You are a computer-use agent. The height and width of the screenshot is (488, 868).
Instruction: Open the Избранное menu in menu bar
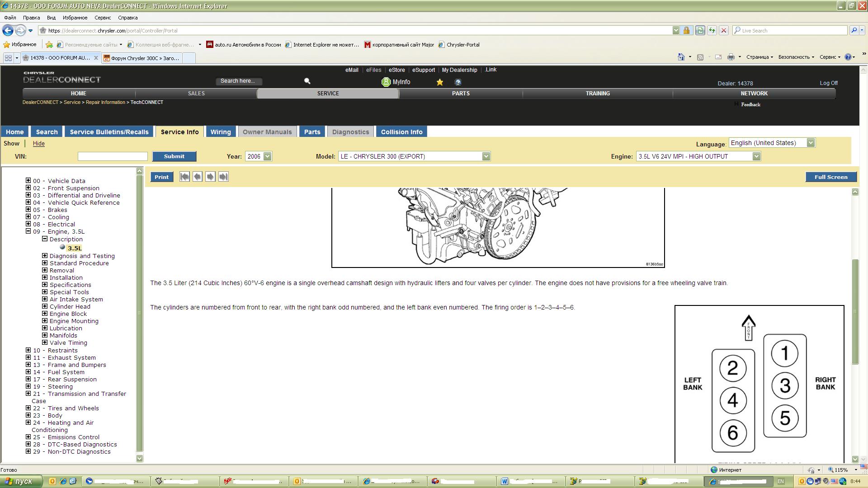click(75, 18)
